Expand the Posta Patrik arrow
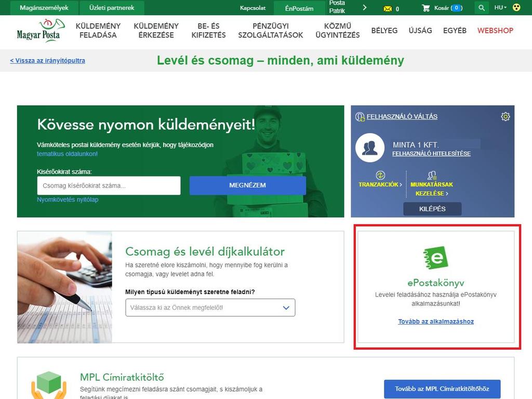532x399 pixels. pyautogui.click(x=364, y=7)
